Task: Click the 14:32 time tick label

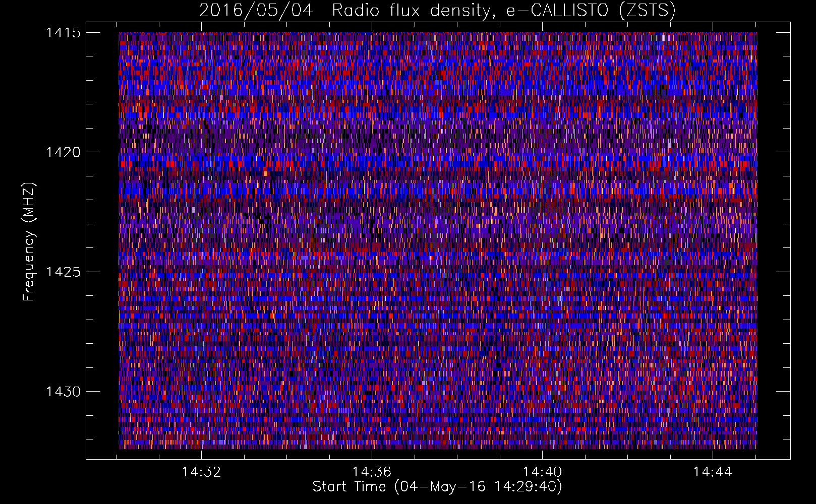Action: [201, 472]
